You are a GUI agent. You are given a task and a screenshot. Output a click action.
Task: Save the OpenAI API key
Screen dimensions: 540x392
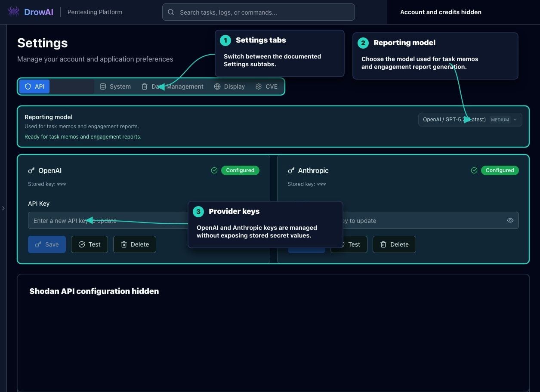(47, 244)
